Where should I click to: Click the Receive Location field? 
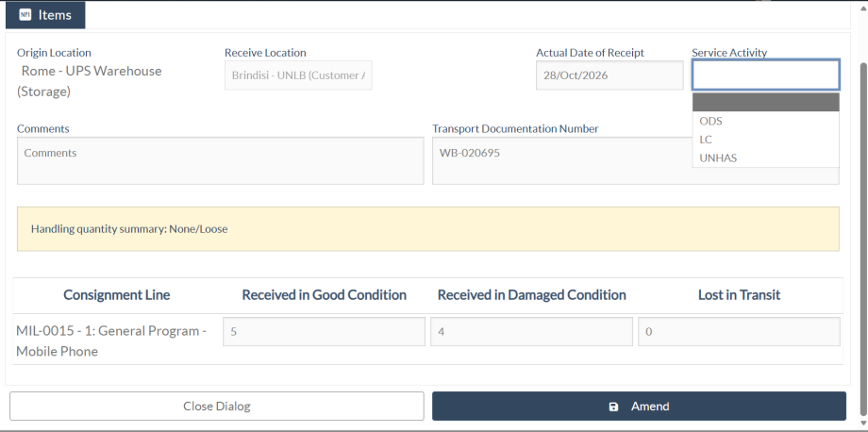tap(298, 75)
